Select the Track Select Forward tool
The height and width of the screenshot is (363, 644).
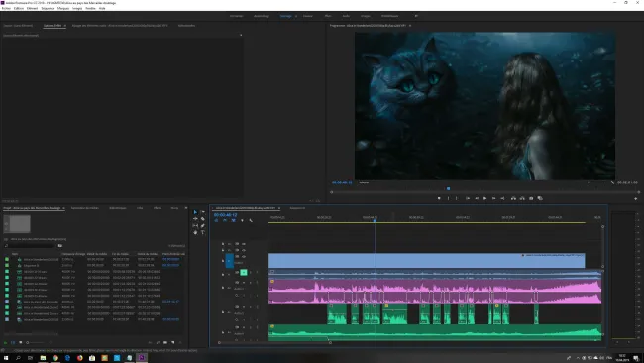pos(203,212)
